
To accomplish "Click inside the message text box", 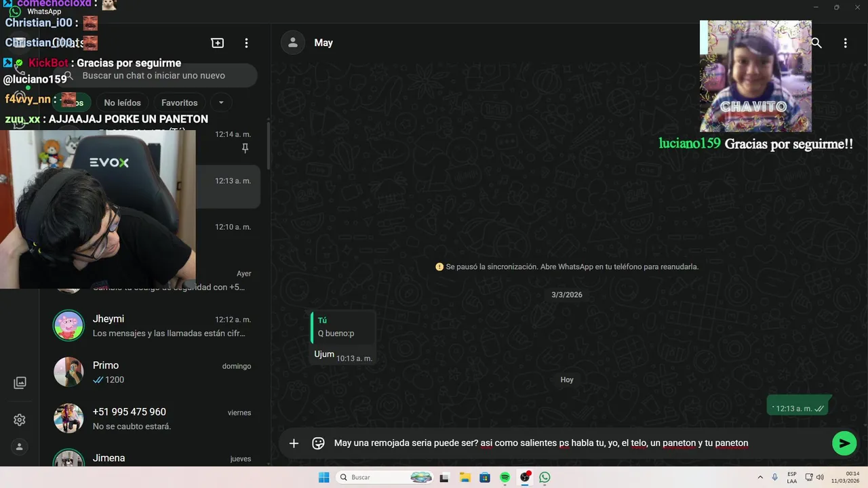I will [578, 443].
